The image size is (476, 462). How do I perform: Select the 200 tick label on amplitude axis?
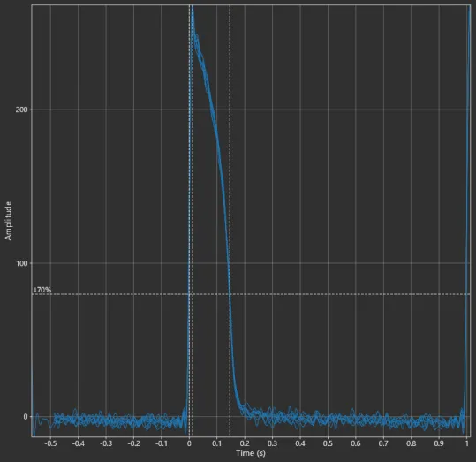21,110
